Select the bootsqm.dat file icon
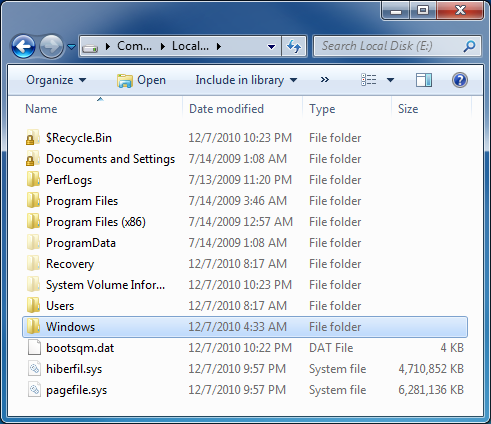 click(x=34, y=348)
